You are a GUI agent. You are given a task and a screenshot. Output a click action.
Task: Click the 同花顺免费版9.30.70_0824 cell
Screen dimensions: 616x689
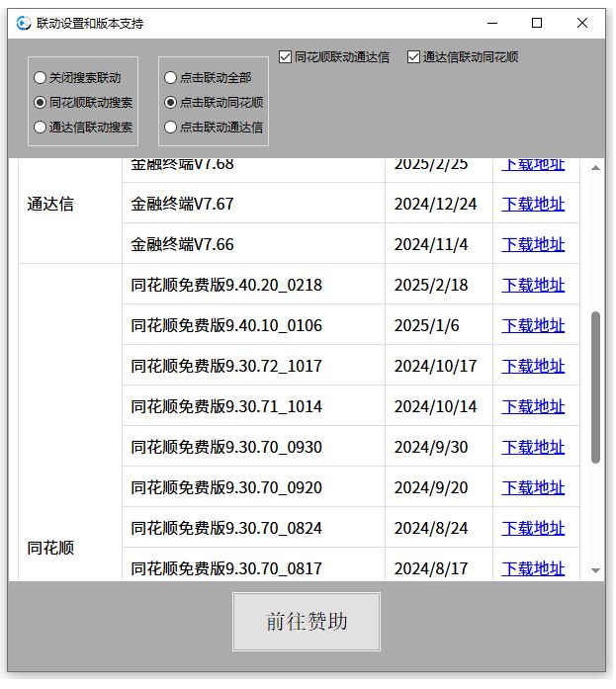click(253, 528)
